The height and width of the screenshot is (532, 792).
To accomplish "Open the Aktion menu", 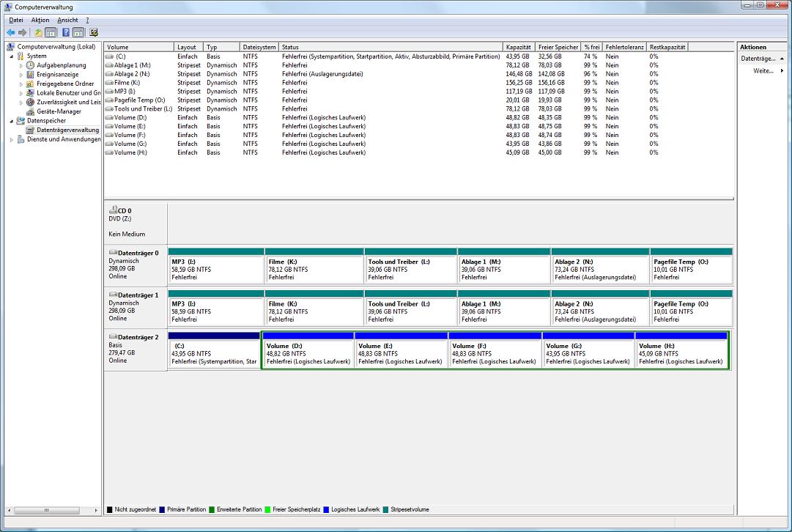I will [40, 21].
